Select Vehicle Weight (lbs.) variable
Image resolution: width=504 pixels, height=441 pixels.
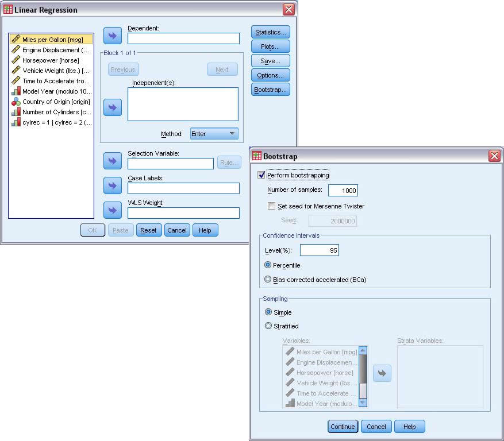(51, 70)
